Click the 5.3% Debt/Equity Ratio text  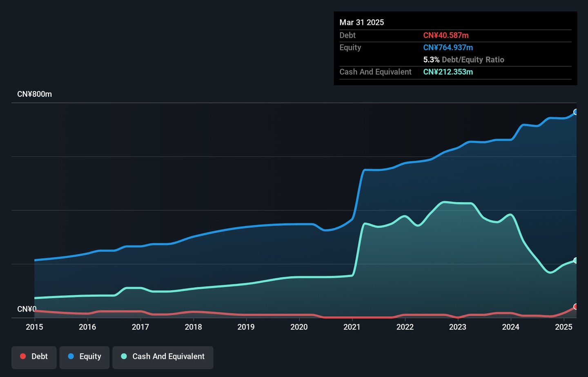pyautogui.click(x=463, y=60)
